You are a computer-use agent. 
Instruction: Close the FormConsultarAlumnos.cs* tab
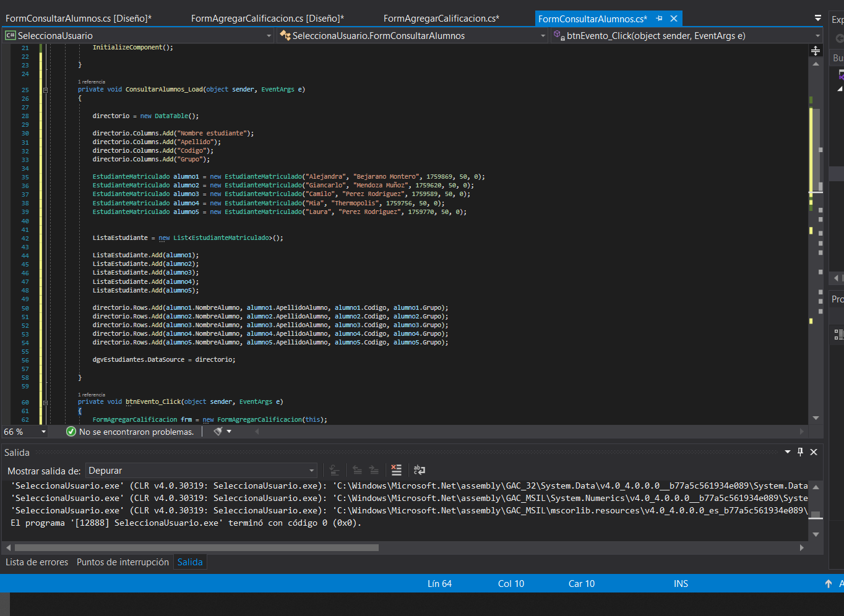click(674, 19)
